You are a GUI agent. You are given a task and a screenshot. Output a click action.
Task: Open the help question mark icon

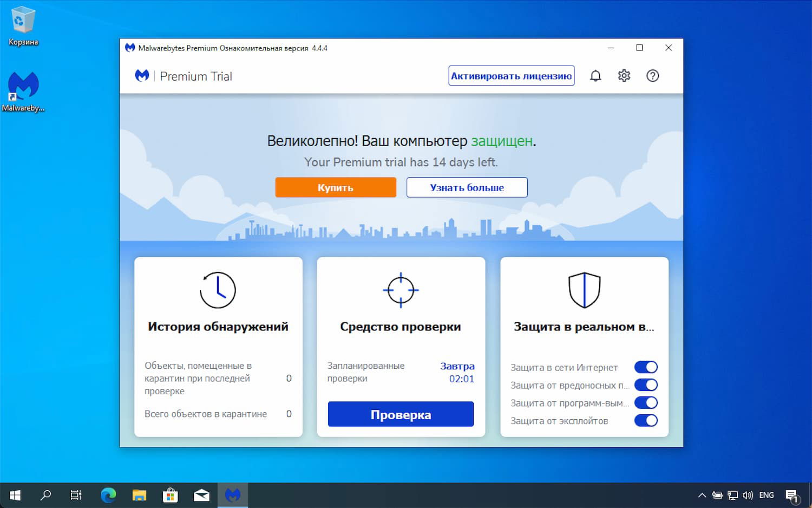click(653, 76)
